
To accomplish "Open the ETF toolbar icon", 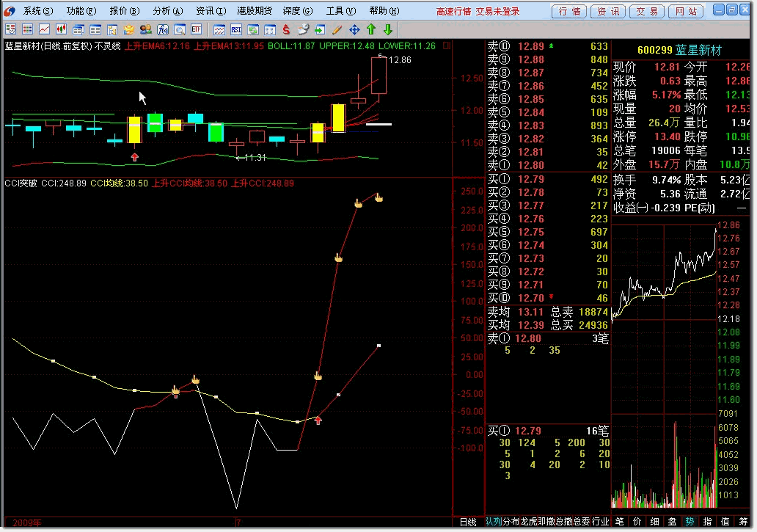I will 196,29.
